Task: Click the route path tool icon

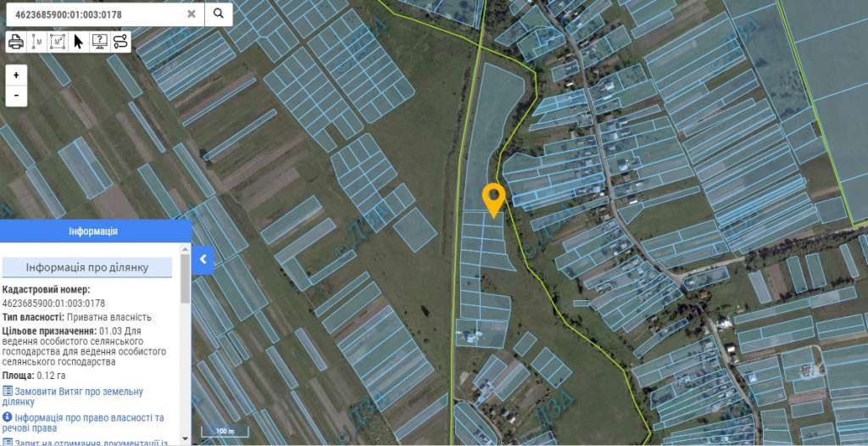Action: pyautogui.click(x=120, y=42)
